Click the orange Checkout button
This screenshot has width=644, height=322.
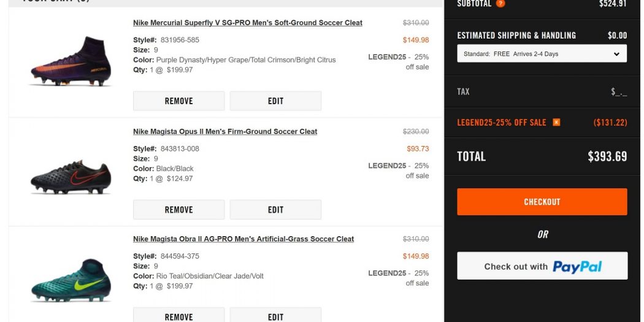coord(542,202)
